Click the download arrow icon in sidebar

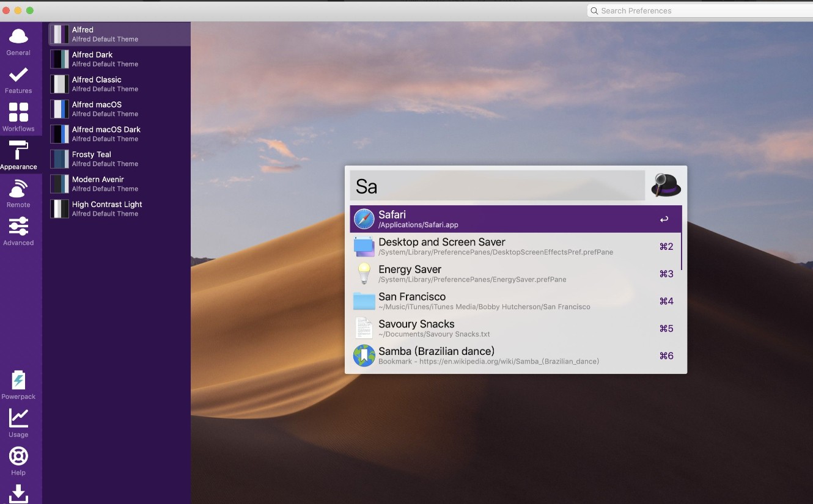tap(18, 494)
